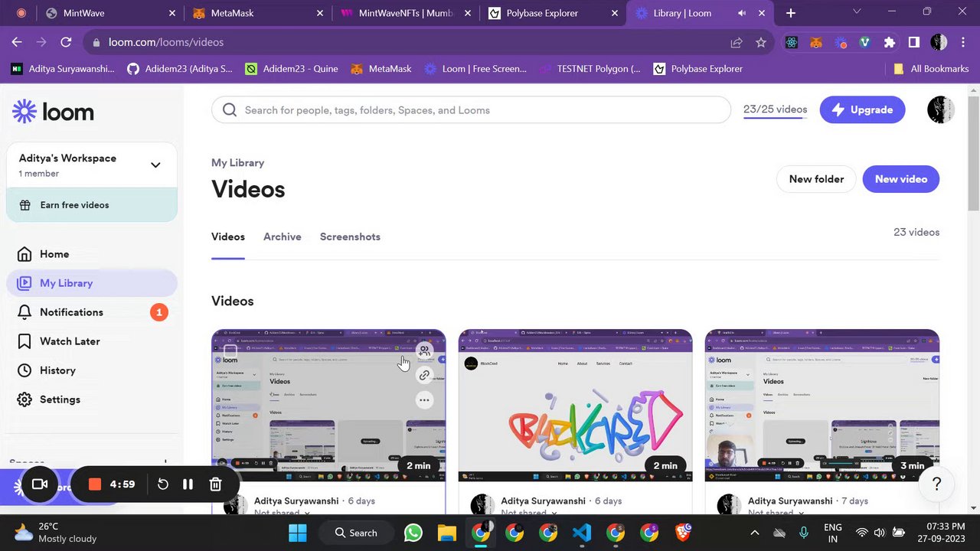Switch to the Screenshots tab
The width and height of the screenshot is (980, 551).
[350, 236]
